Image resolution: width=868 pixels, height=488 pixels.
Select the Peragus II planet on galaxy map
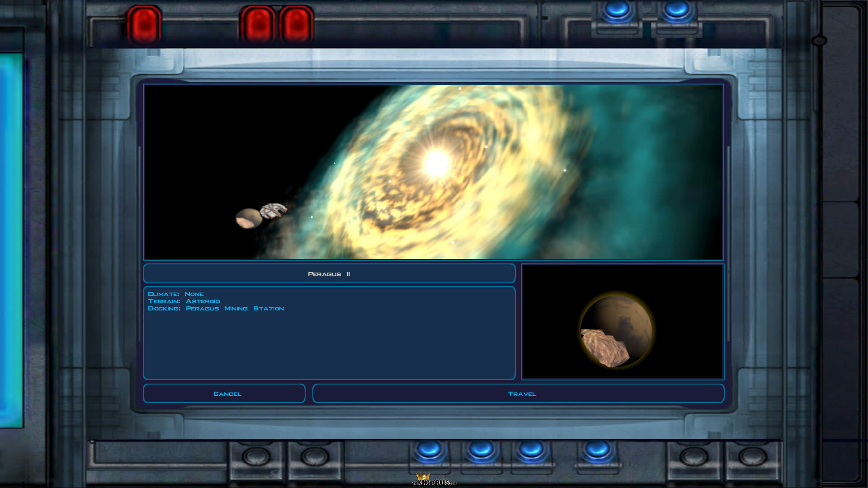click(x=248, y=219)
